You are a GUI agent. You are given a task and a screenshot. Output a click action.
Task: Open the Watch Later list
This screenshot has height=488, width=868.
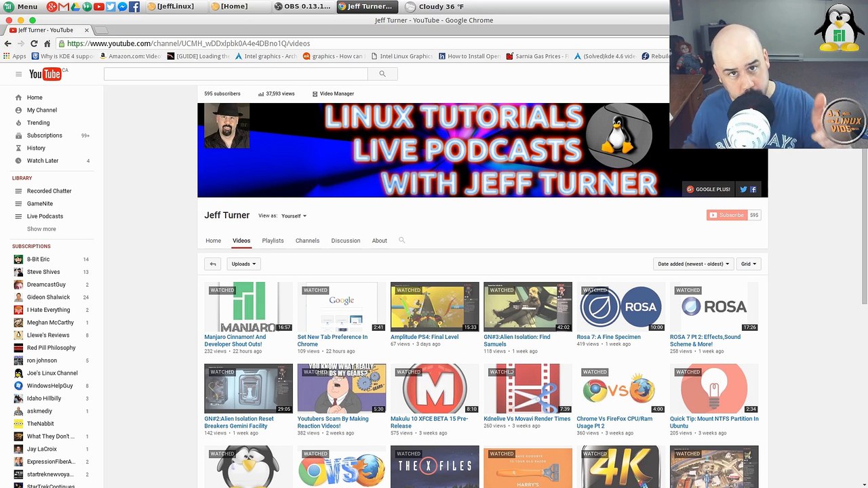click(x=43, y=161)
